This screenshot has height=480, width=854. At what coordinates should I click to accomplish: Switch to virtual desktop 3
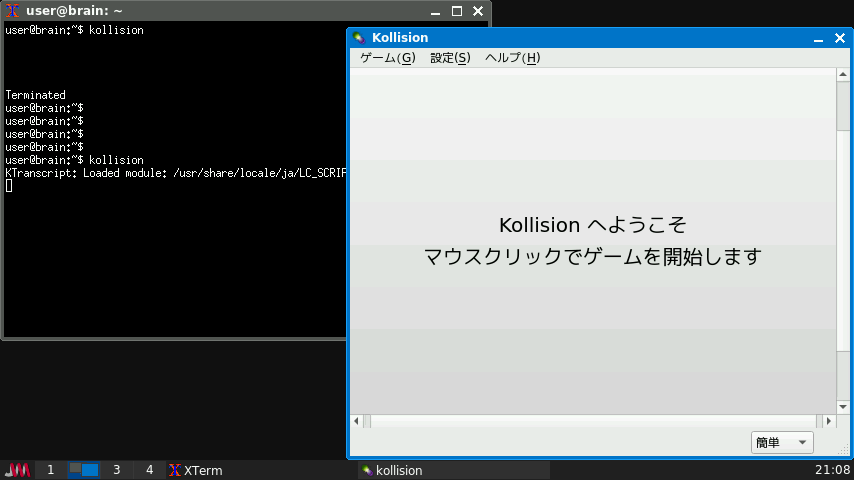click(x=116, y=470)
